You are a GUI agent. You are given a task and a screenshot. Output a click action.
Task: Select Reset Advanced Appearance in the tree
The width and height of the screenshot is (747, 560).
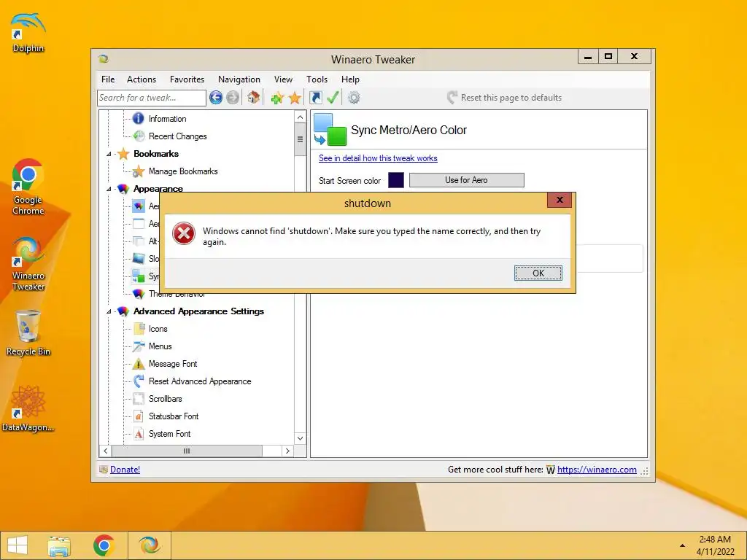pyautogui.click(x=200, y=381)
